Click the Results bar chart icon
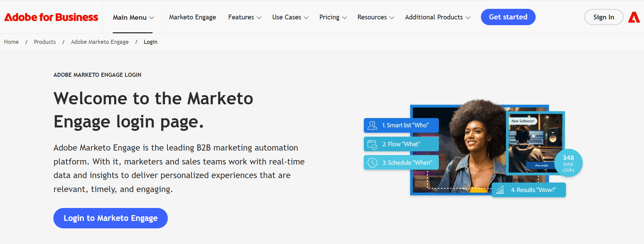Image resolution: width=644 pixels, height=244 pixels. pyautogui.click(x=500, y=190)
